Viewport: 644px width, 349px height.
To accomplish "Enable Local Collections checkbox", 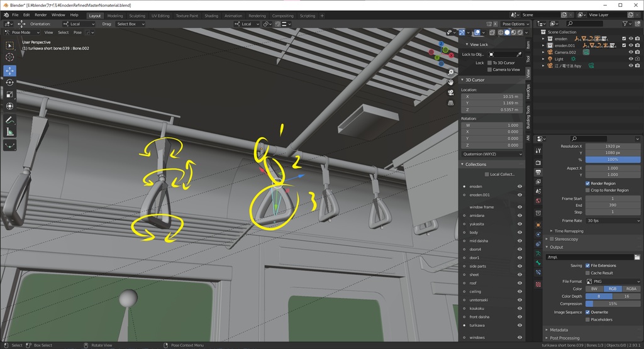I will [487, 175].
